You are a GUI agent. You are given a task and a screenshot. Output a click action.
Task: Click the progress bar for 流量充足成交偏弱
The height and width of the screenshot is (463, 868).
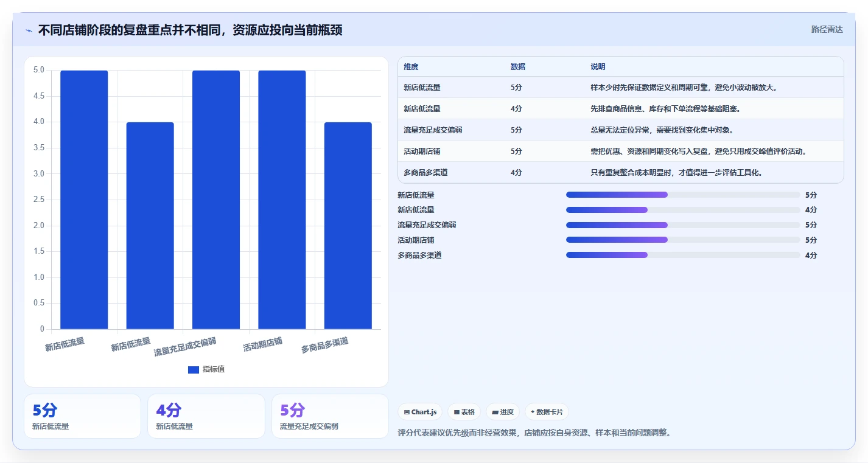pos(683,225)
